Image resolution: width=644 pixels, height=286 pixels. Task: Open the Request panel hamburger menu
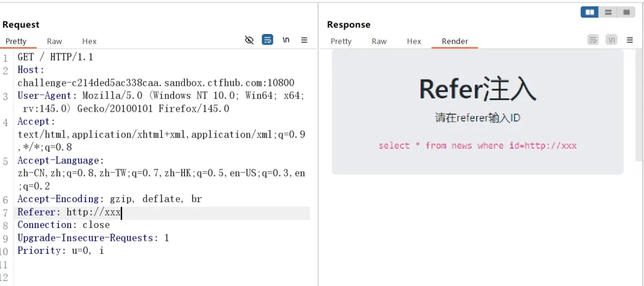tap(304, 40)
